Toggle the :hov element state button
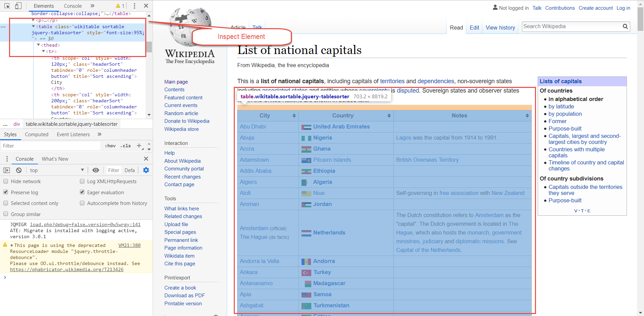 (110, 146)
